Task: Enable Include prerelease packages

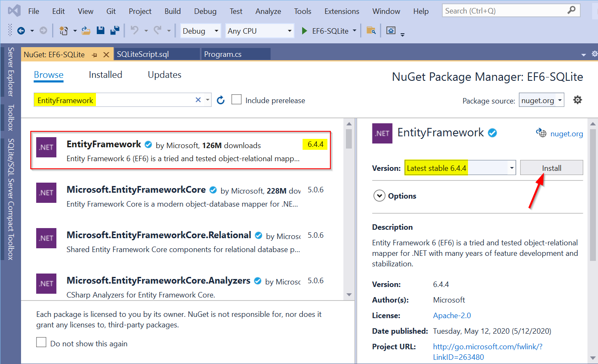Action: [x=237, y=99]
